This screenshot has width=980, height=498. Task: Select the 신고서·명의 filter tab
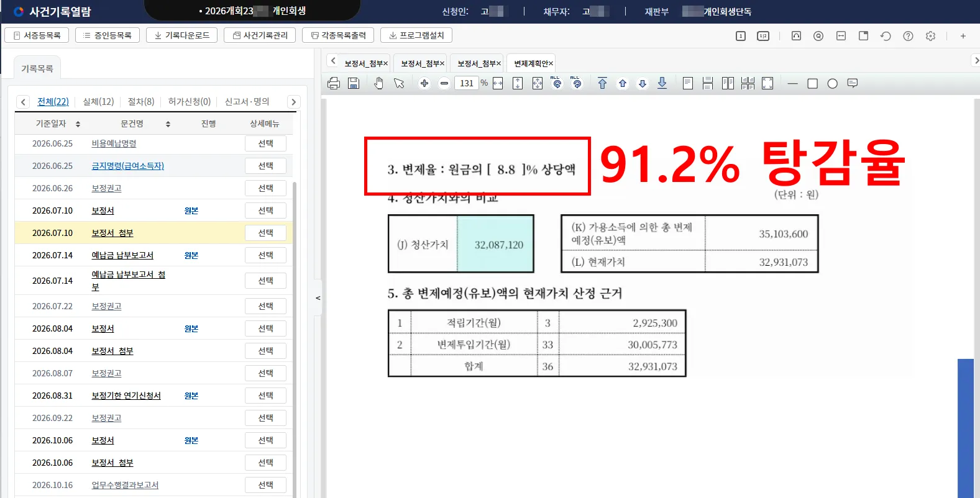(247, 102)
